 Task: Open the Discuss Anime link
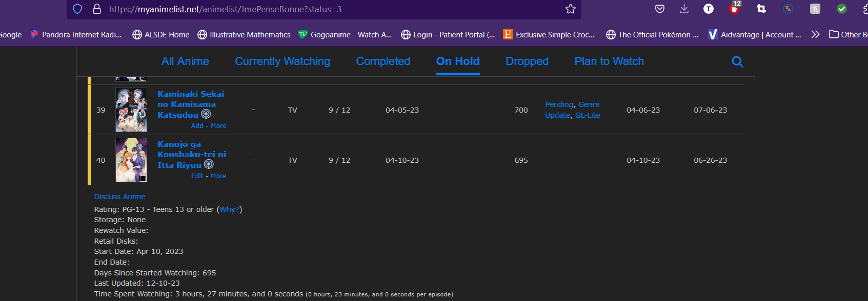(119, 197)
